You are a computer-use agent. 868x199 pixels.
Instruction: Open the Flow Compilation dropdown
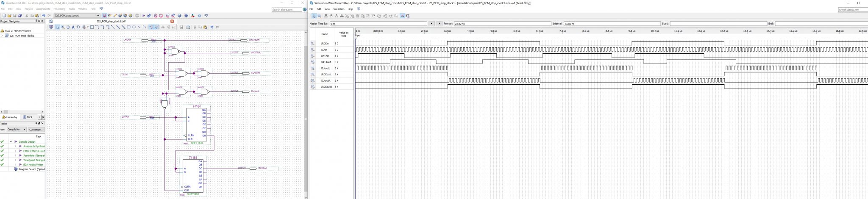pos(17,130)
